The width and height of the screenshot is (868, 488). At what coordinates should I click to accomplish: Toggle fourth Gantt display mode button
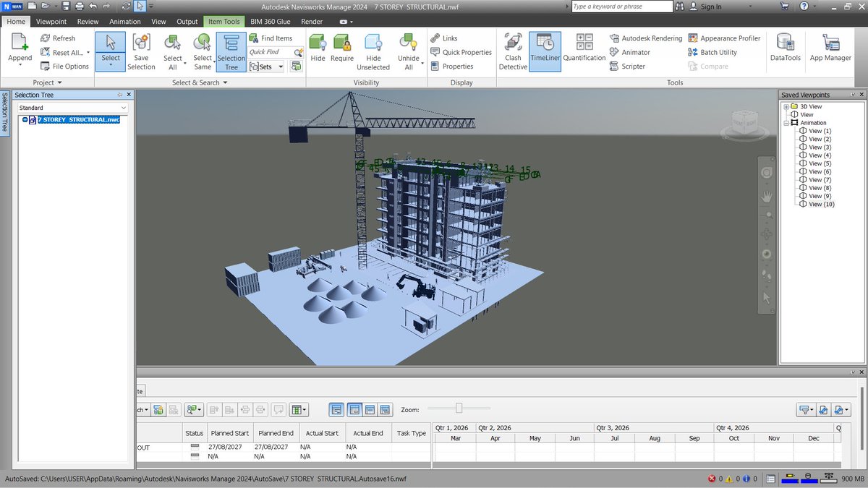point(386,410)
